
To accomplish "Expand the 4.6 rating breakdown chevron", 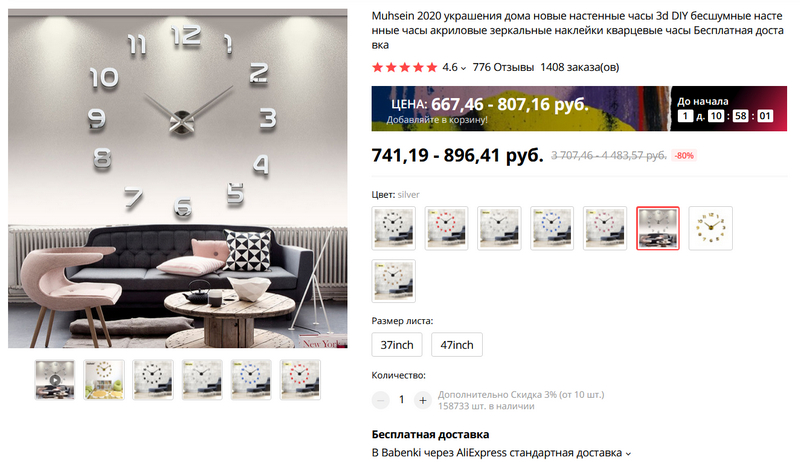I will pos(463,68).
